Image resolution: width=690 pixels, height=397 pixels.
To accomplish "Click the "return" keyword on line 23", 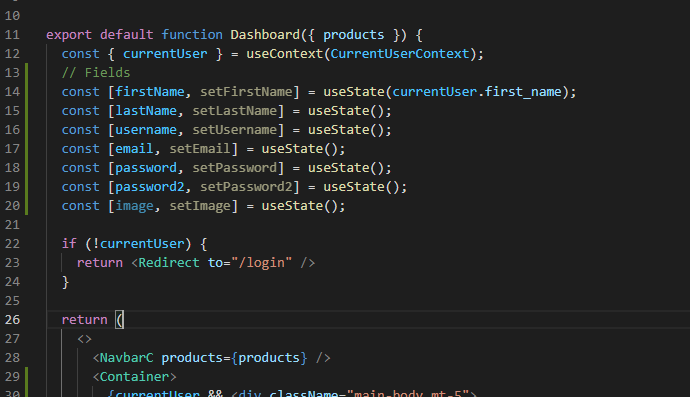I will (x=100, y=263).
